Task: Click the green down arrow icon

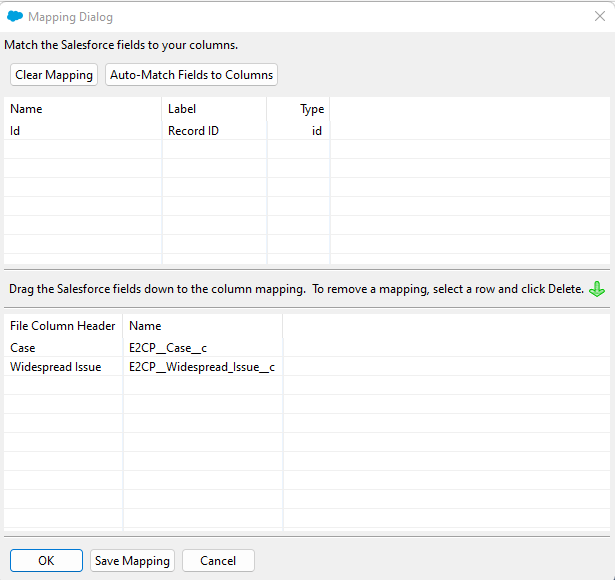Action: click(597, 289)
